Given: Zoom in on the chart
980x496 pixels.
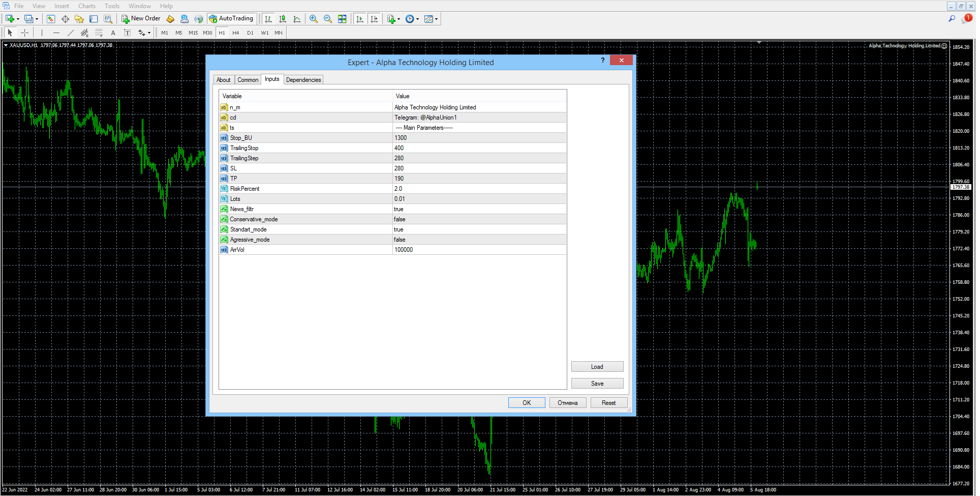Looking at the screenshot, I should click(x=314, y=19).
